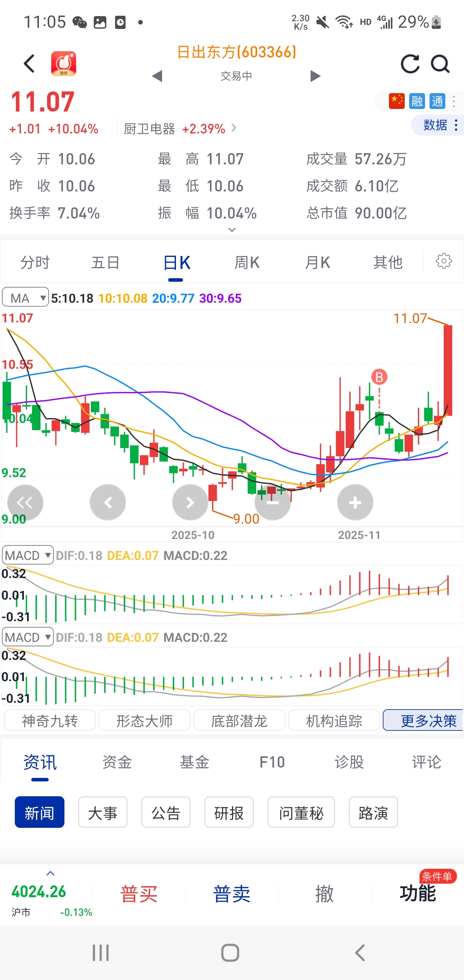Tap 普买 buy button
Screen dimensions: 464x980
tap(139, 894)
